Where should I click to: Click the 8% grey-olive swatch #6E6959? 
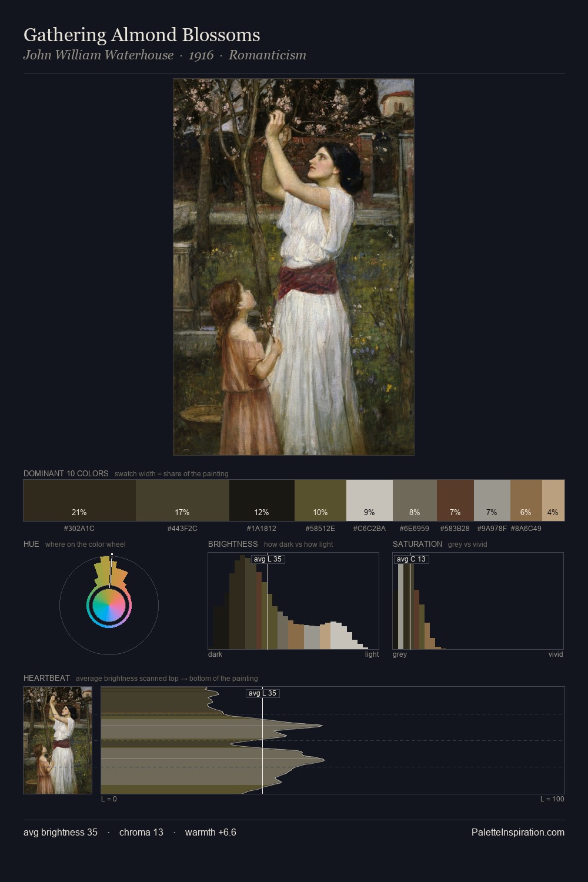[415, 500]
